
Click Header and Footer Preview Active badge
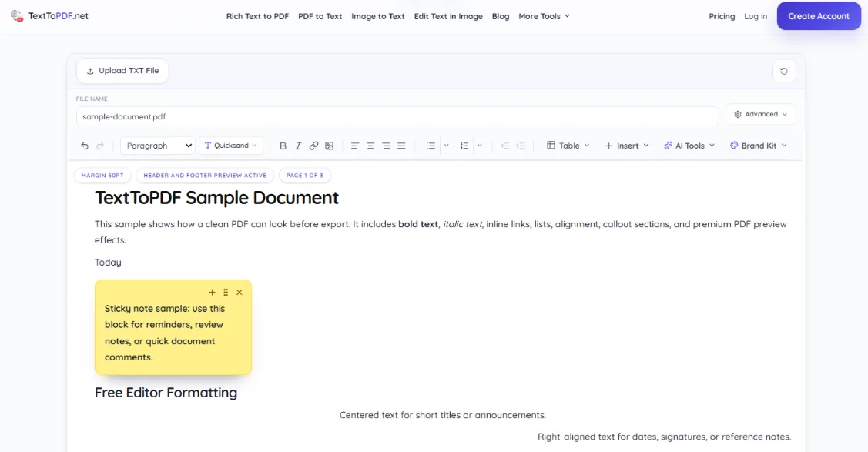pos(205,176)
